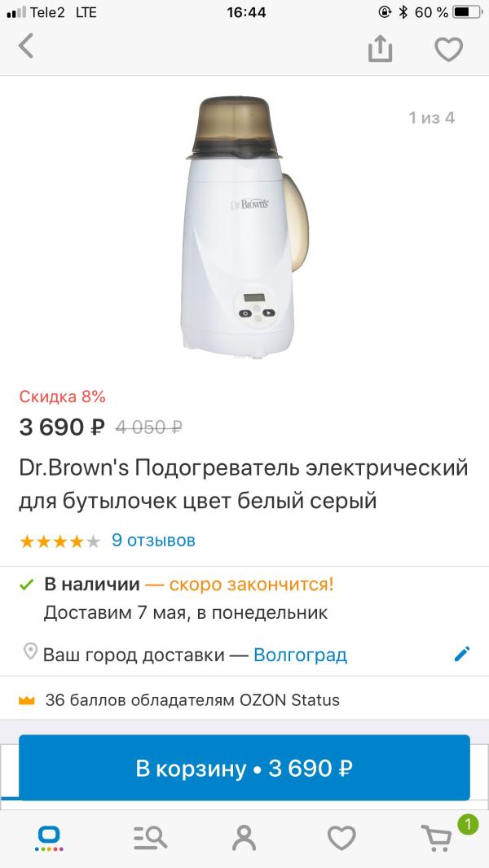Open the profile person icon
Image resolution: width=489 pixels, height=868 pixels.
point(244,838)
